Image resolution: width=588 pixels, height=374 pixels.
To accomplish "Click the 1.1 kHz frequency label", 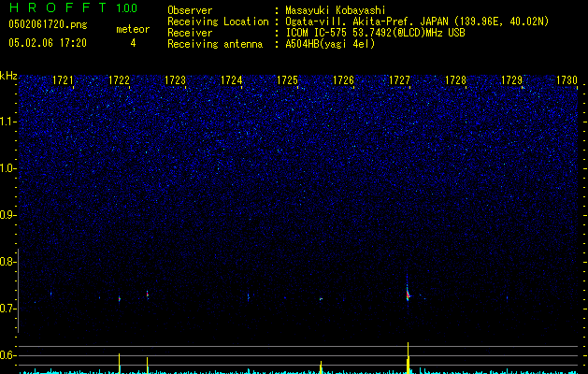I will [7, 122].
